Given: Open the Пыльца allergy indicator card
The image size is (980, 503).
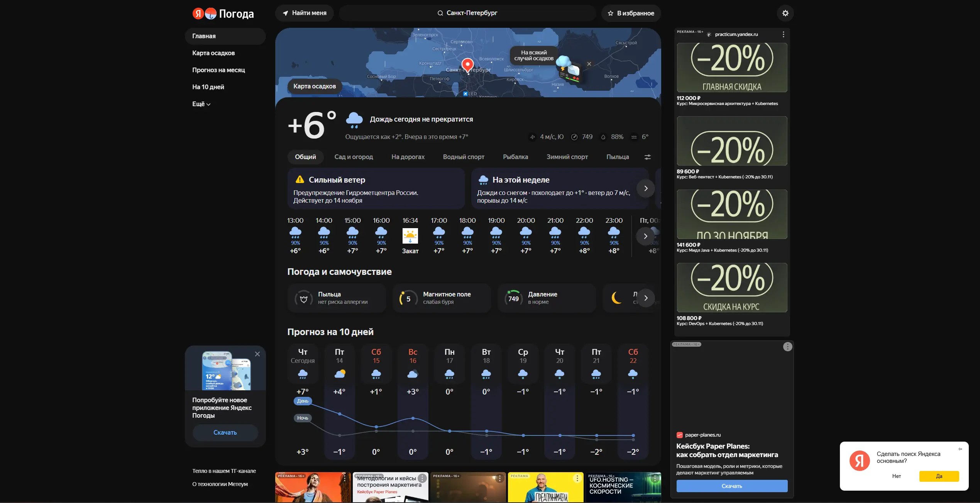Looking at the screenshot, I should click(x=337, y=298).
